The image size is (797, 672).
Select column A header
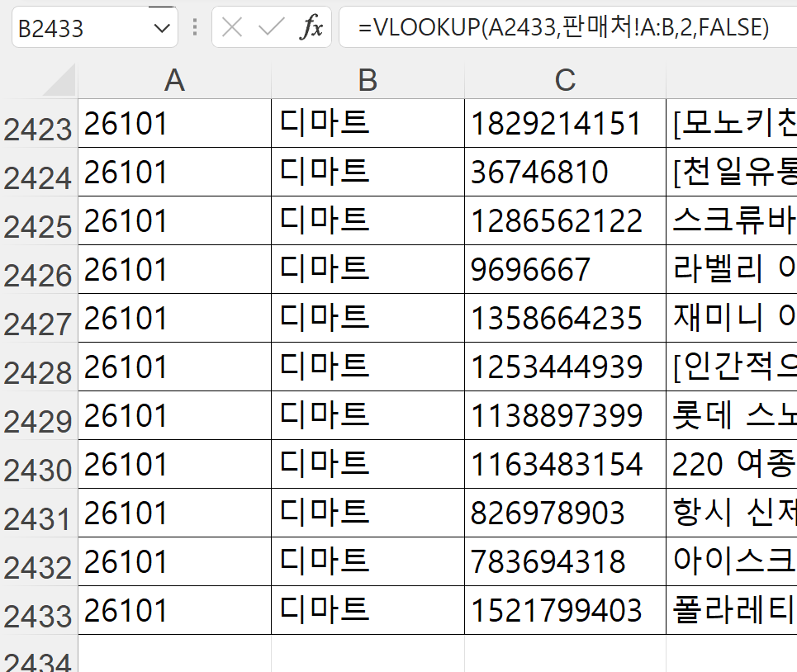tap(174, 80)
